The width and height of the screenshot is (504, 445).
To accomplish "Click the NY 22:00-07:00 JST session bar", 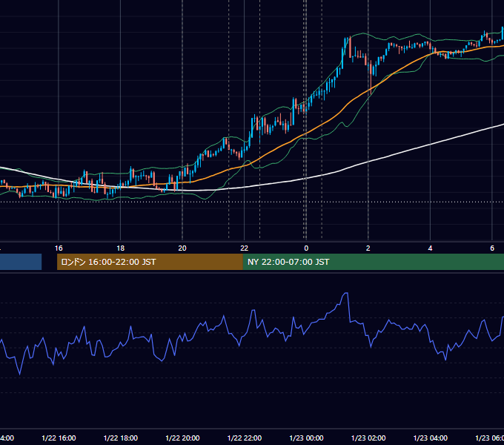I will click(373, 262).
